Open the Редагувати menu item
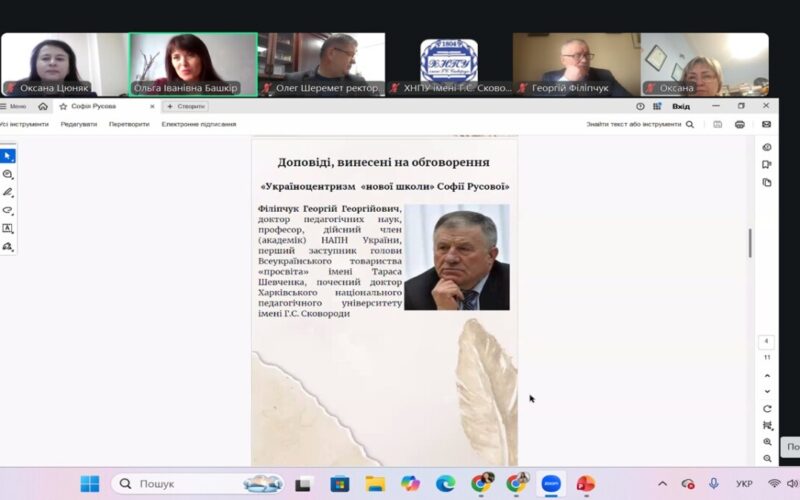 [x=79, y=124]
